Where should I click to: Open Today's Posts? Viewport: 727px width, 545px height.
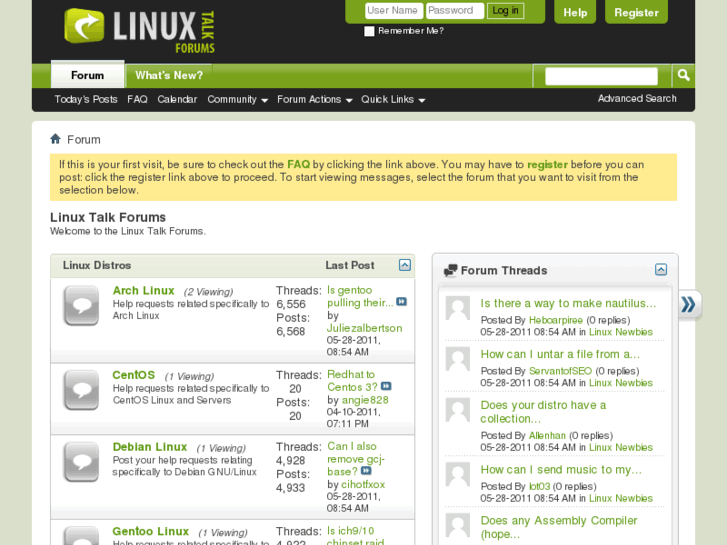coord(86,99)
